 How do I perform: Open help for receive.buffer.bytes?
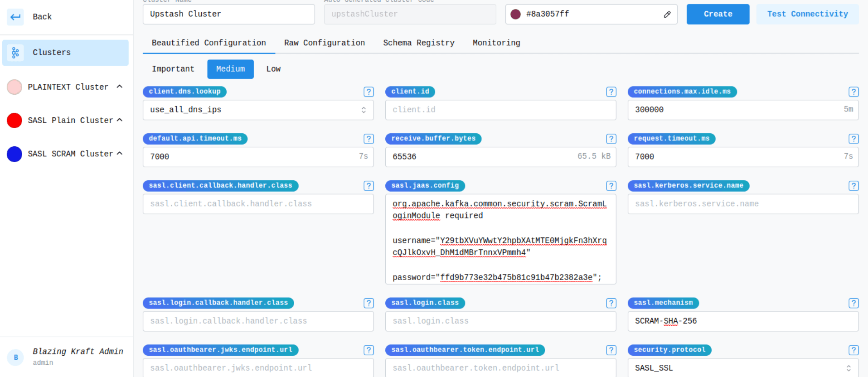[x=611, y=139]
